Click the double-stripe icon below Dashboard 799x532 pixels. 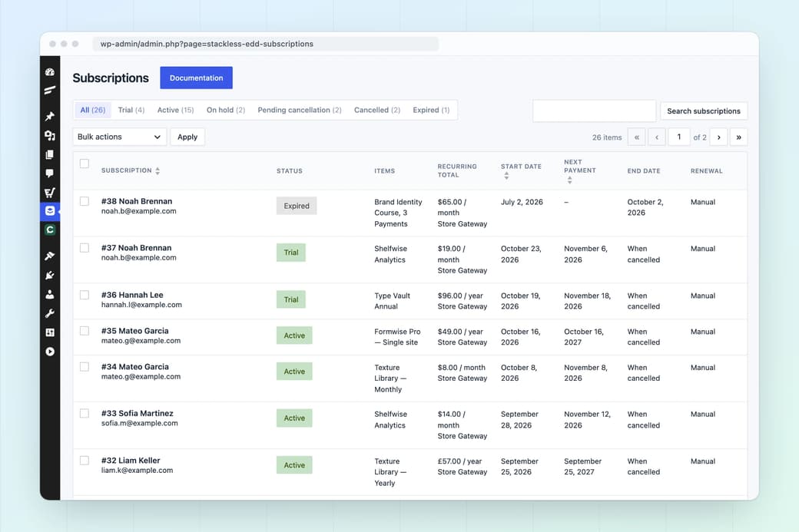[50, 91]
